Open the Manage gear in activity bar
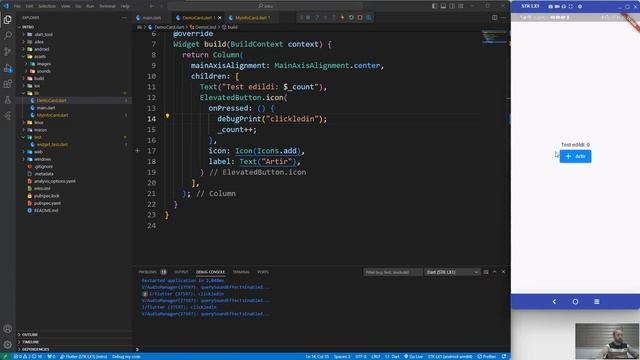640x360 pixels. [7, 345]
